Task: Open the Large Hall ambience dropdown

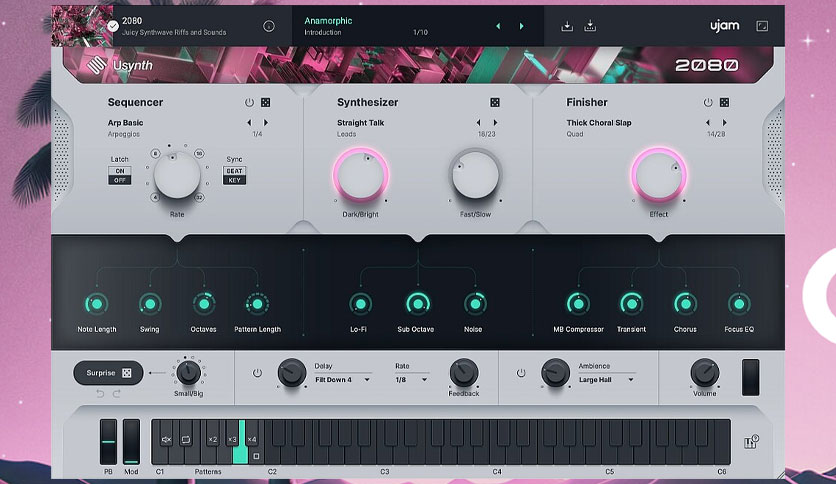Action: click(x=606, y=380)
